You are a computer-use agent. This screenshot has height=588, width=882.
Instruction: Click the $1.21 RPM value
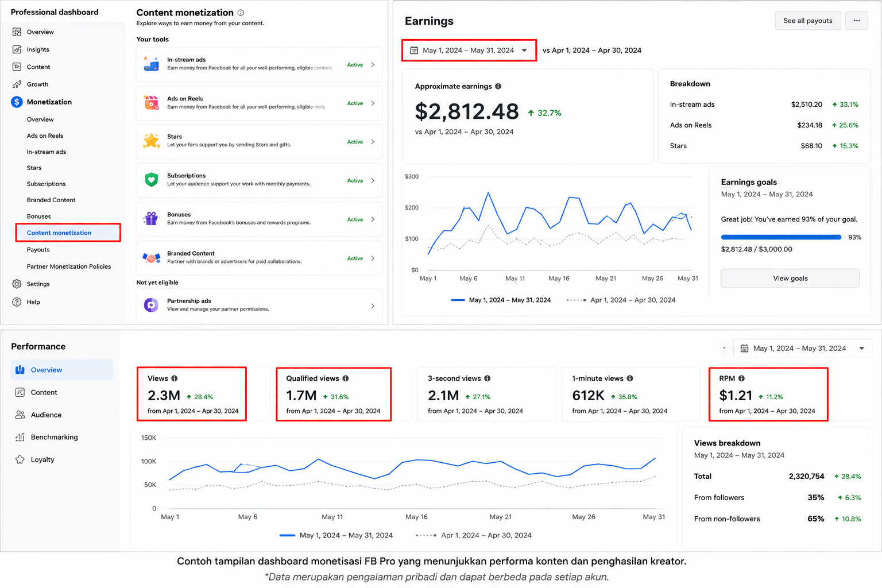pyautogui.click(x=736, y=396)
